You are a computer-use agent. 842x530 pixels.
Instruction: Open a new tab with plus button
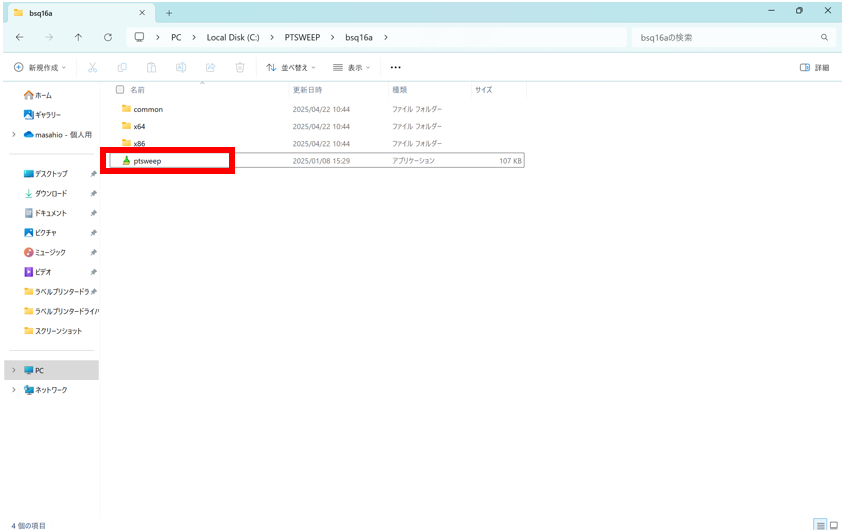point(169,13)
